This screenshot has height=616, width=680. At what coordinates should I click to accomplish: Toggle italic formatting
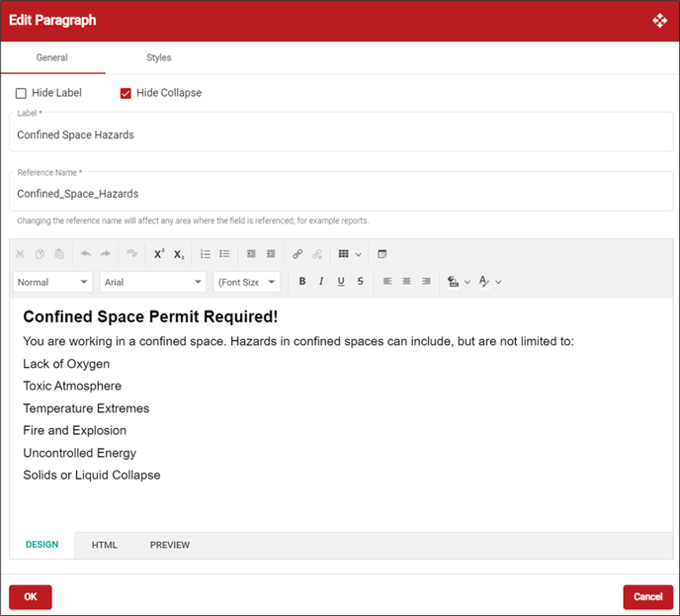point(321,281)
